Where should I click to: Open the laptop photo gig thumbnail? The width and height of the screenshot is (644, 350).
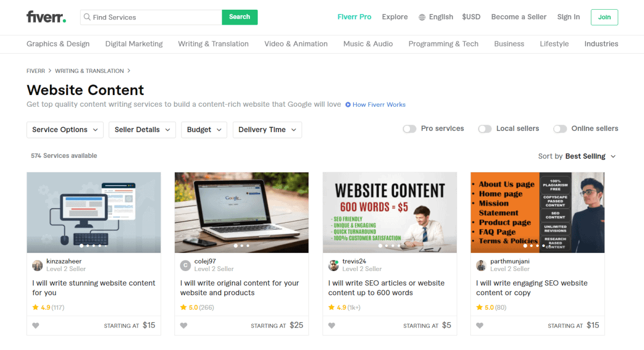pos(241,213)
